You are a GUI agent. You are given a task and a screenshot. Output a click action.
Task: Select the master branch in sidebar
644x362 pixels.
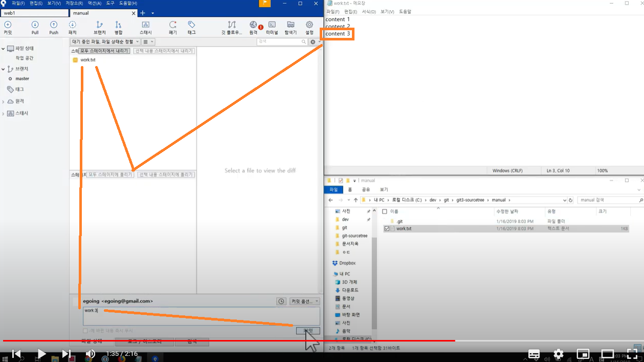(x=22, y=79)
